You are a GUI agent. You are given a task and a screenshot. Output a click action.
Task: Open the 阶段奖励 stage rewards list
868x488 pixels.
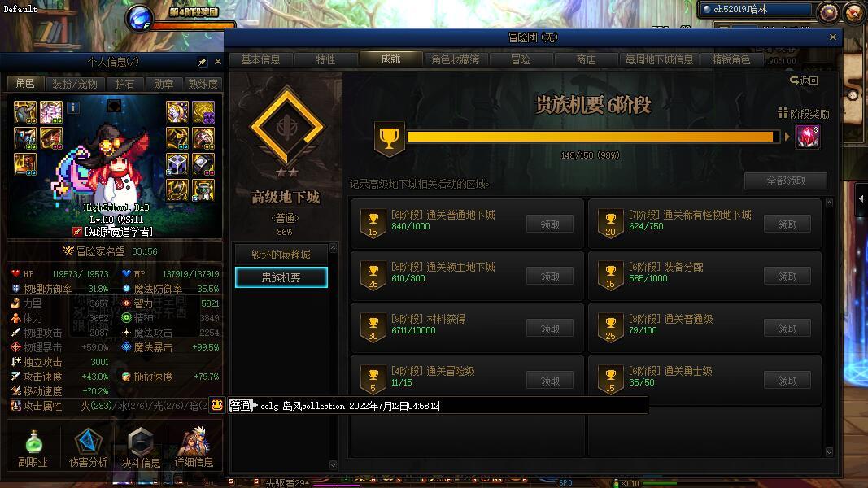click(x=804, y=113)
